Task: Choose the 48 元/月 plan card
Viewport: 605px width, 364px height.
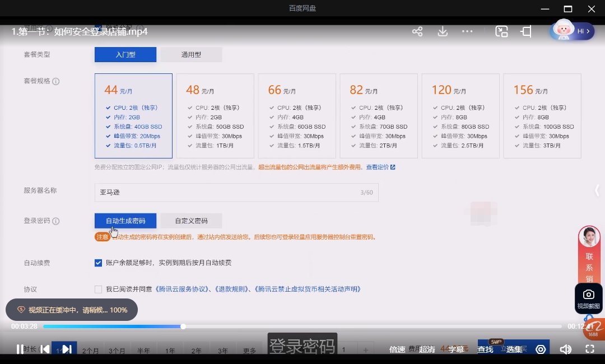Action: pyautogui.click(x=215, y=116)
